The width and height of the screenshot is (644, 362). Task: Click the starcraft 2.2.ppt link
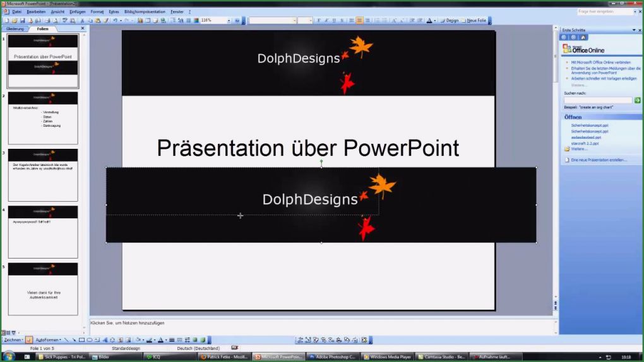point(585,143)
